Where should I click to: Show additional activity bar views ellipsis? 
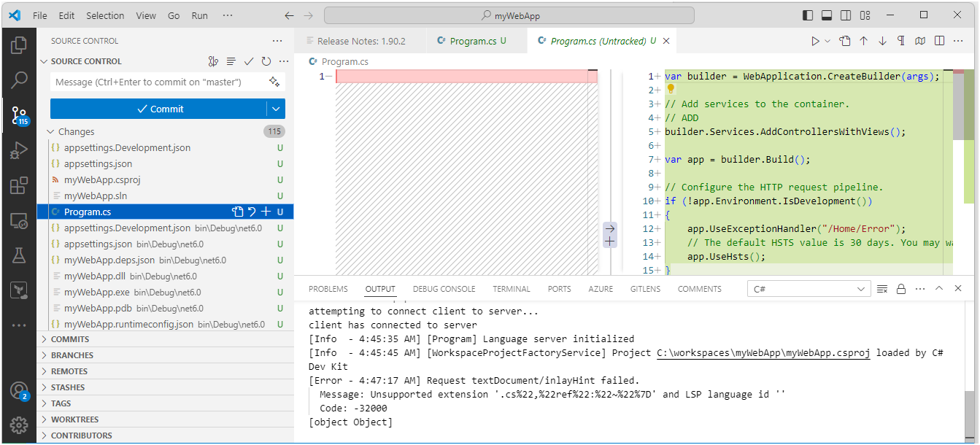(x=19, y=325)
